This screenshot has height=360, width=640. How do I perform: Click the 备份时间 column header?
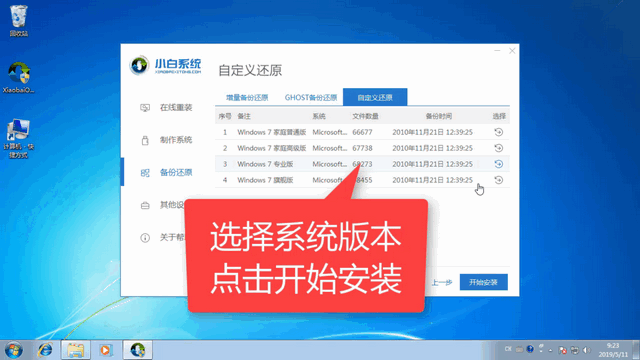[439, 116]
